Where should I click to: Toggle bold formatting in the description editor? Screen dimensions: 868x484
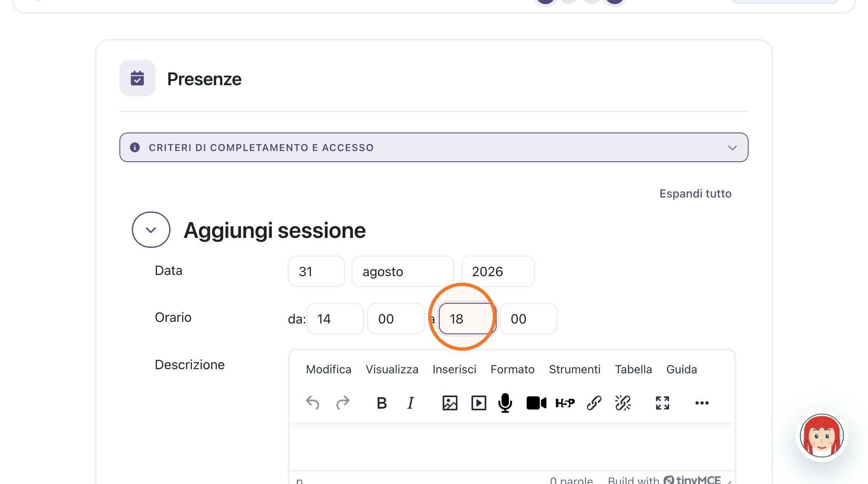click(382, 403)
